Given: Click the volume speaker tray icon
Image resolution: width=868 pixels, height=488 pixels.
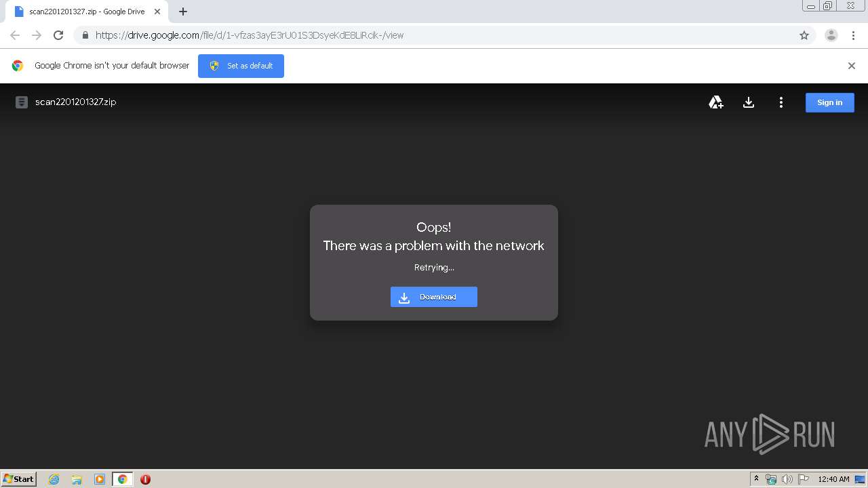Looking at the screenshot, I should (x=787, y=479).
